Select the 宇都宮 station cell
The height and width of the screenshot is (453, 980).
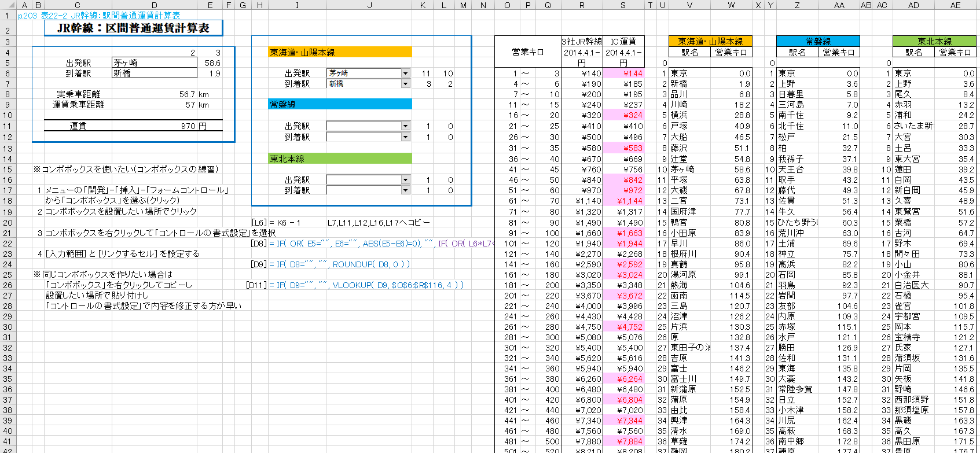(913, 316)
